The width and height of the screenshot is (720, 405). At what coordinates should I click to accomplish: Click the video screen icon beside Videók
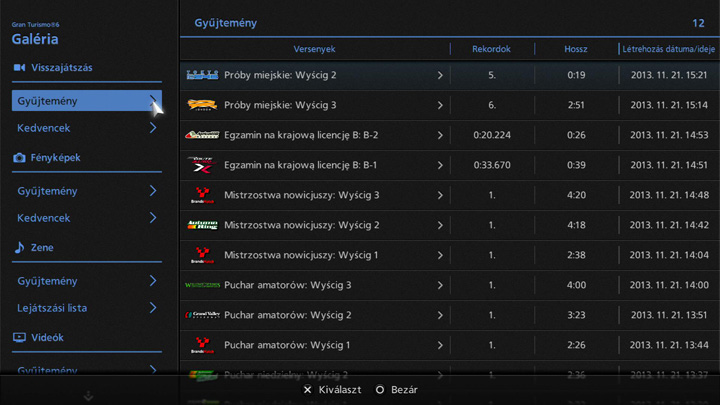point(19,338)
